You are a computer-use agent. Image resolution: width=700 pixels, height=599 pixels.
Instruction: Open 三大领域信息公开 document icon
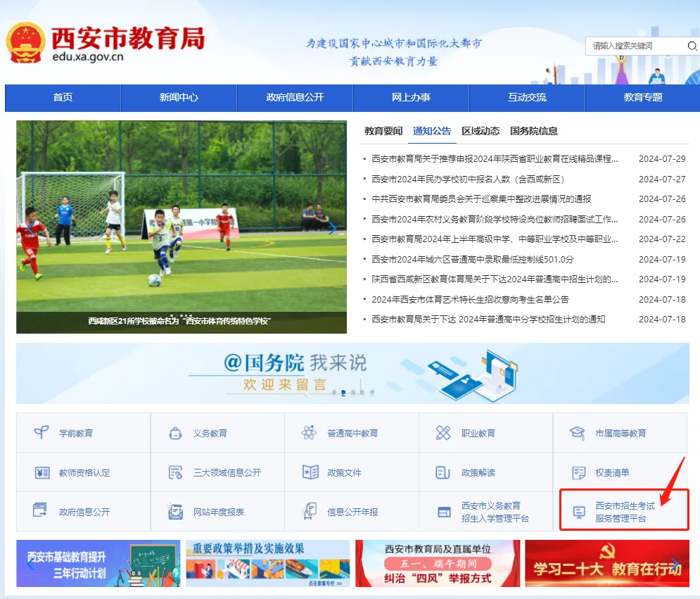pos(175,472)
